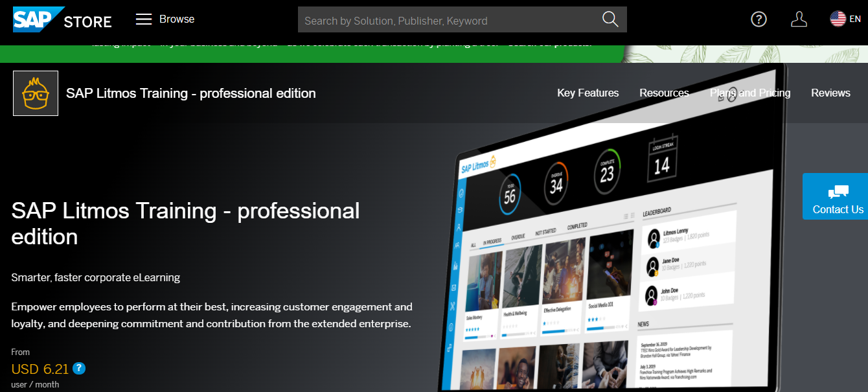The height and width of the screenshot is (392, 868).
Task: Open the user account icon
Action: click(x=799, y=19)
